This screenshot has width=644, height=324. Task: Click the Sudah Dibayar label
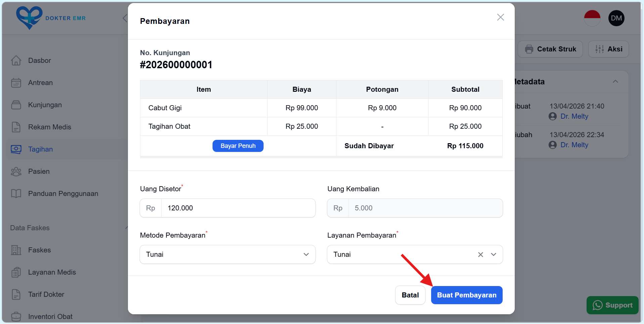coord(369,146)
